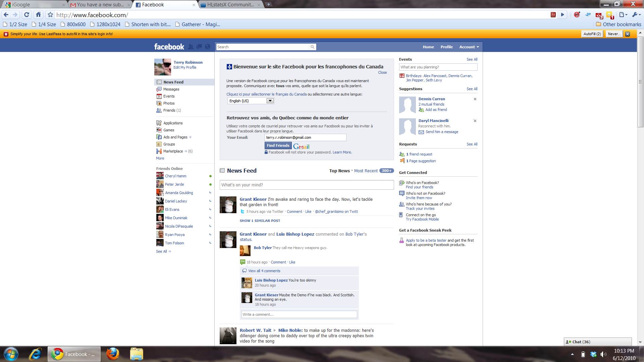Open the Chrome page menu icon
644x362 pixels.
(x=623, y=14)
